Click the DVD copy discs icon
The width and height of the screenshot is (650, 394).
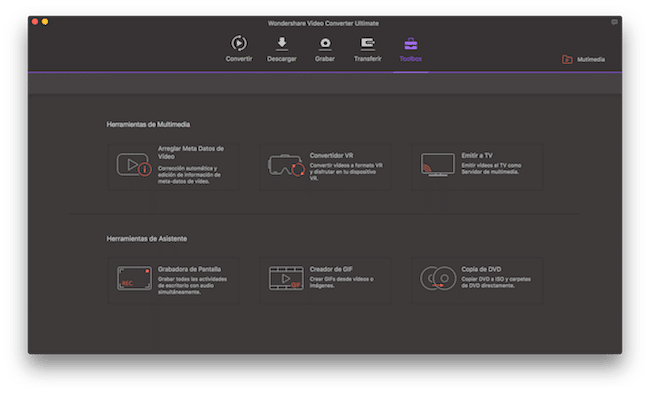pyautogui.click(x=438, y=278)
